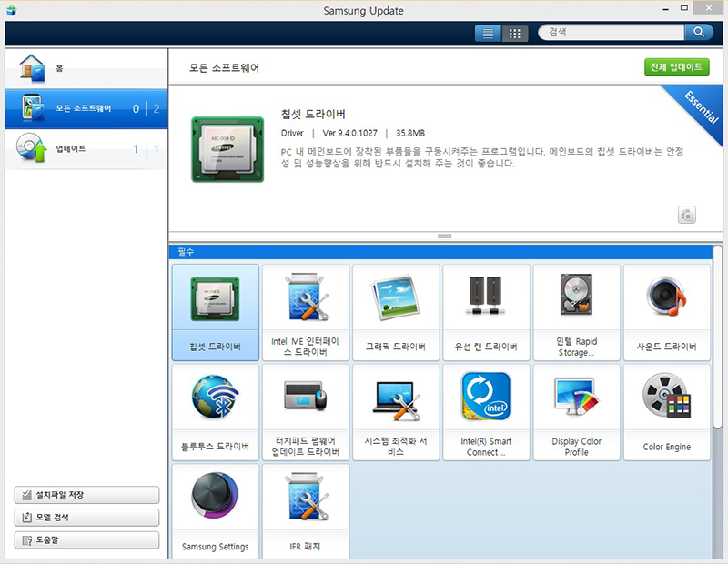This screenshot has width=728, height=564.
Task: Select the 그래픽 드라이버 tile
Action: [396, 312]
